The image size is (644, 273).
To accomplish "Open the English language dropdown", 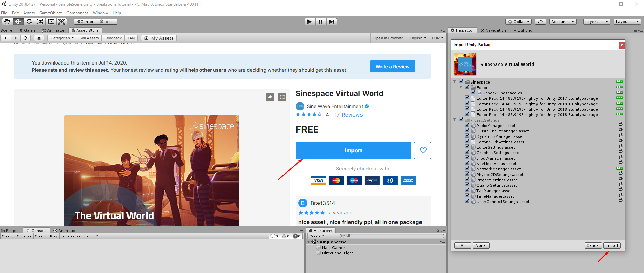I will (x=417, y=38).
